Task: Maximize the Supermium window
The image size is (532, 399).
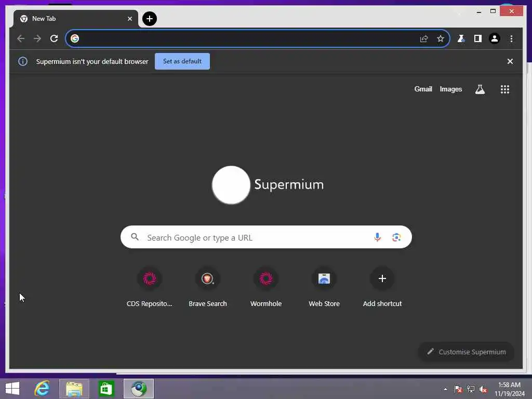Action: click(493, 11)
